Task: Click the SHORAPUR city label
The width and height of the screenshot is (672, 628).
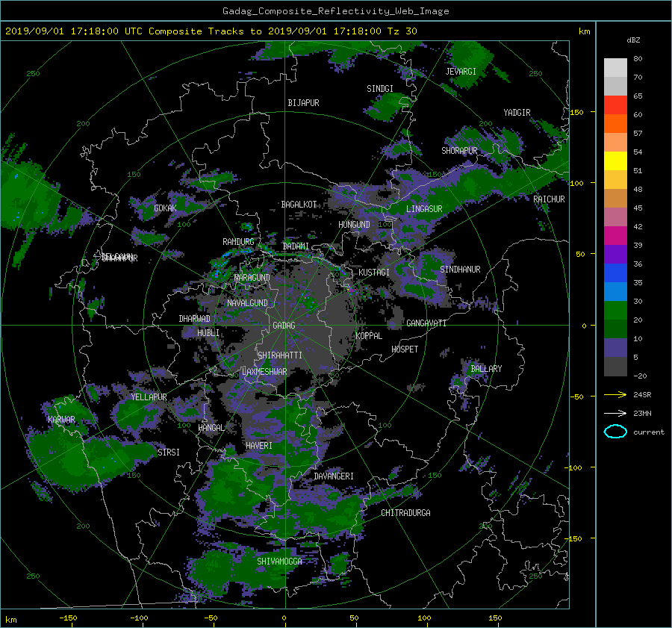Action: pyautogui.click(x=459, y=151)
